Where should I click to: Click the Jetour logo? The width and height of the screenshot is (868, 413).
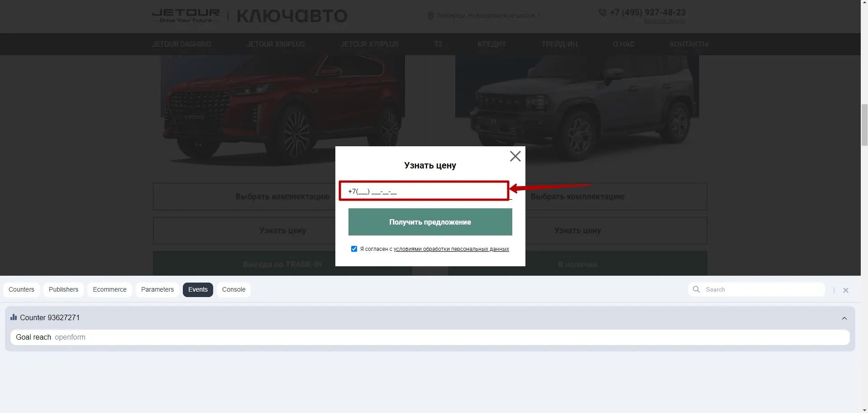point(186,16)
